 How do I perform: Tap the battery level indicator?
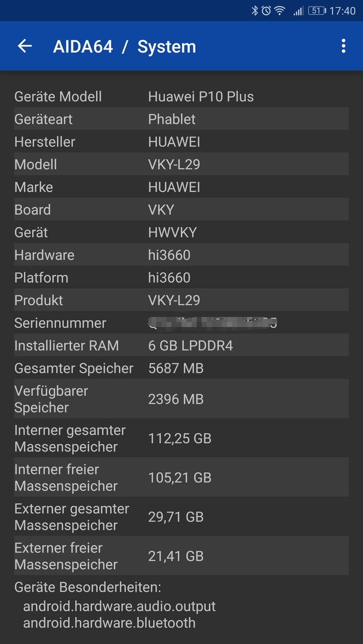point(316,11)
